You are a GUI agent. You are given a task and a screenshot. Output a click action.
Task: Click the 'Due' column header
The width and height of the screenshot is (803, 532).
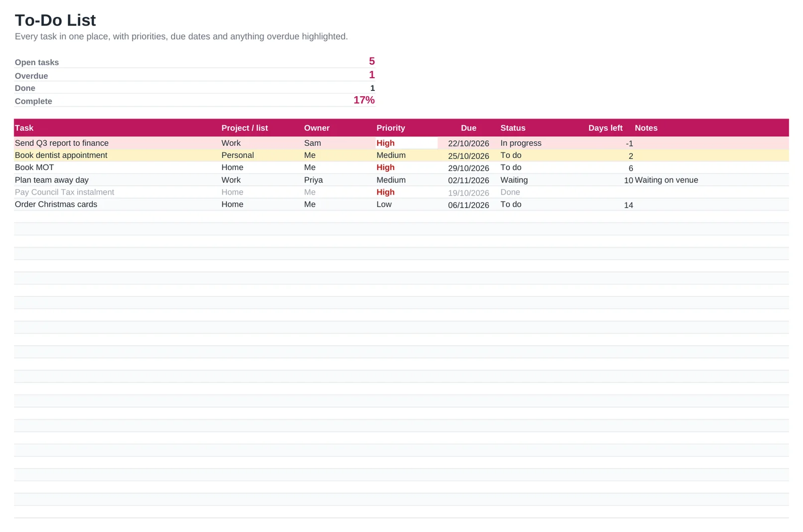468,128
